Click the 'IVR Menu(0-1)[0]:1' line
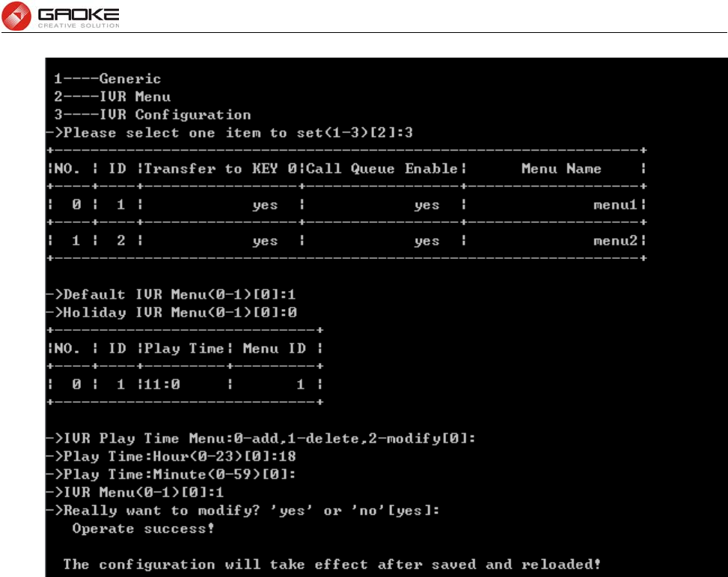The height and width of the screenshot is (577, 728). pos(135,492)
